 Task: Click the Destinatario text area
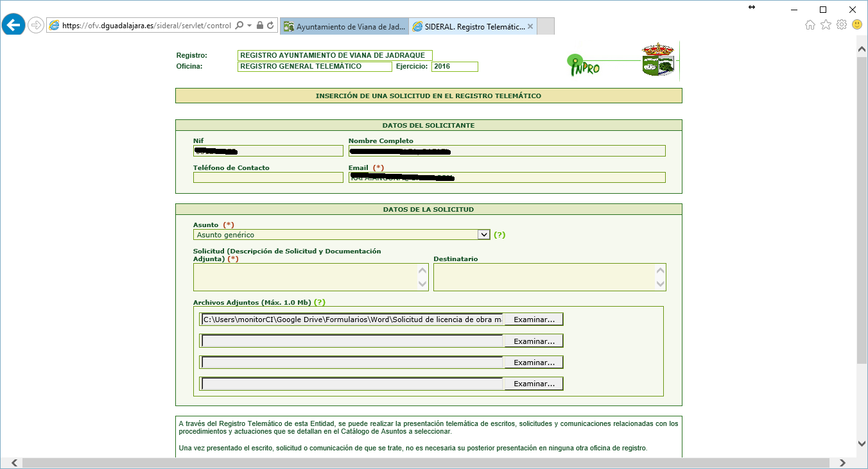(543, 277)
